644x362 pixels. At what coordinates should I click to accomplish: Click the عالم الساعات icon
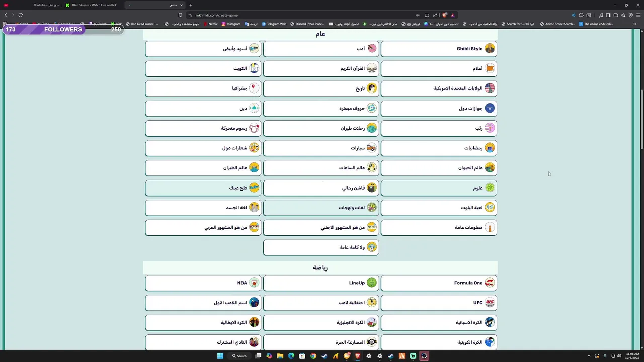coord(372,168)
